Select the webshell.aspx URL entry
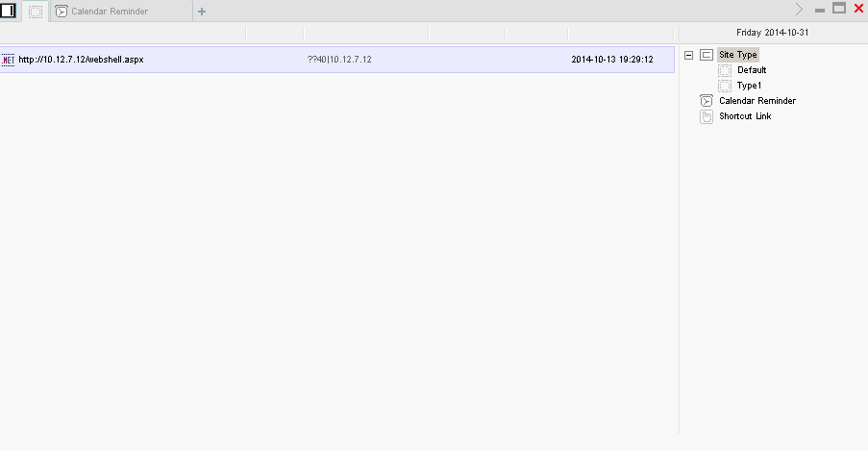The height and width of the screenshot is (451, 868). (x=81, y=60)
